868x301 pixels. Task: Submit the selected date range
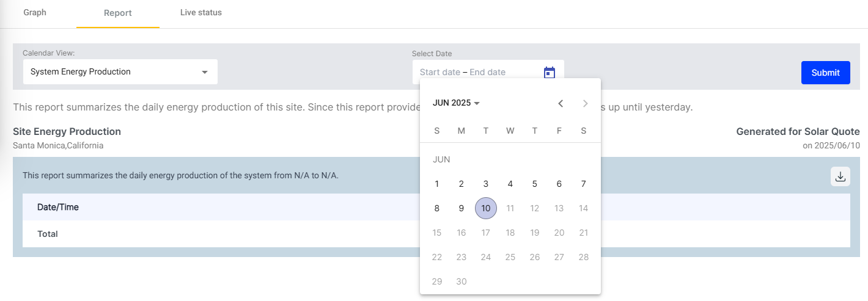826,73
